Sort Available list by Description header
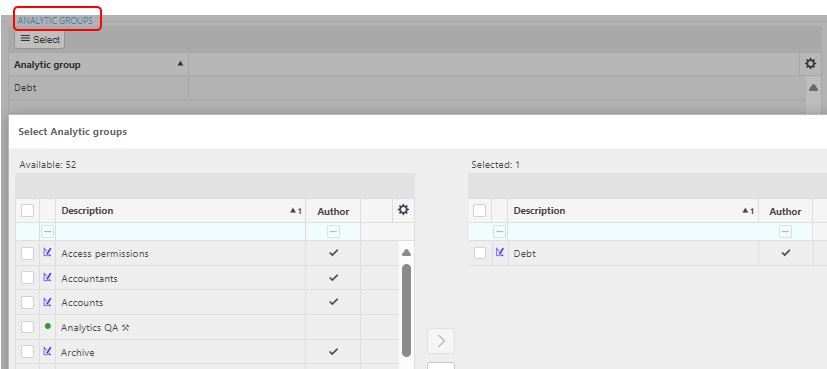The width and height of the screenshot is (827, 369). 180,211
